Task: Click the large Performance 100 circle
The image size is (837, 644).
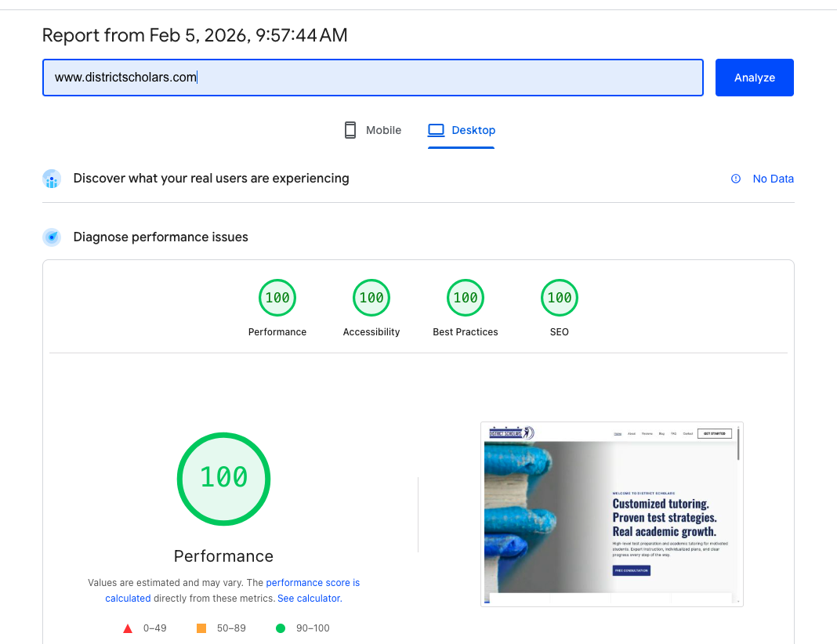Action: (223, 479)
